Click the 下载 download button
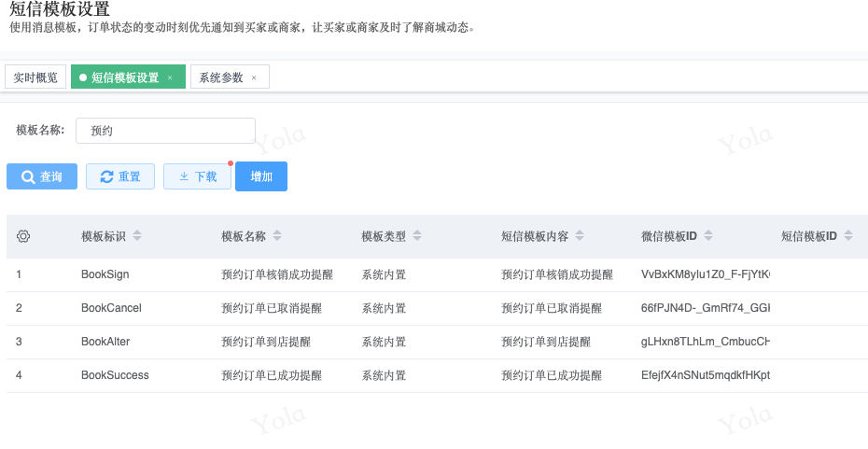Image resolution: width=868 pixels, height=449 pixels. (x=197, y=176)
